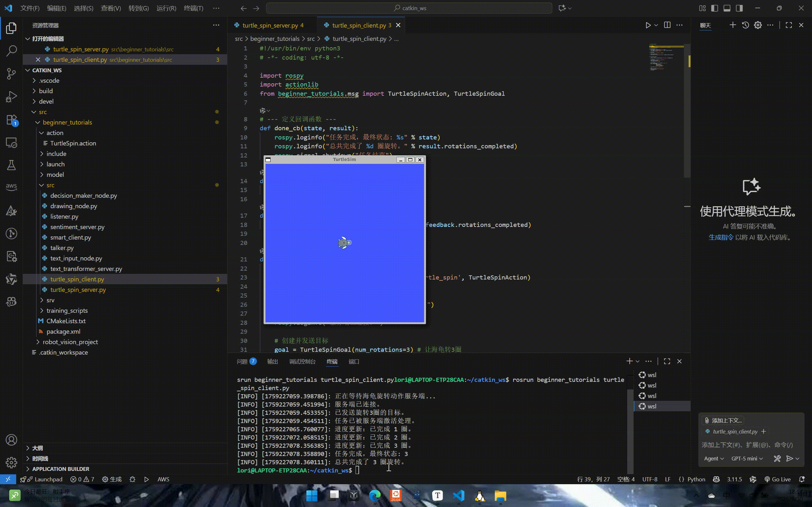Viewport: 812px width, 507px height.
Task: Split the editor to the right
Action: 667,25
